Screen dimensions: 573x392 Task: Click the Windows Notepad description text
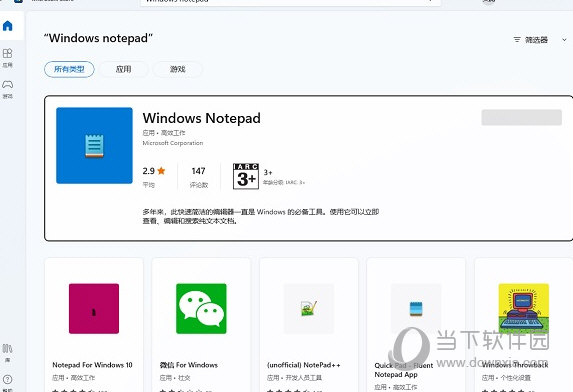[261, 216]
